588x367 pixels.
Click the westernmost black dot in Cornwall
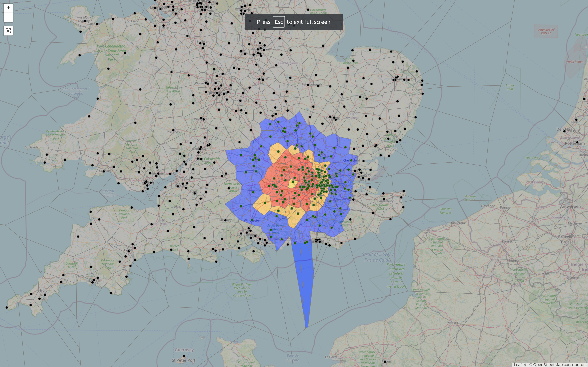[x=7, y=308]
